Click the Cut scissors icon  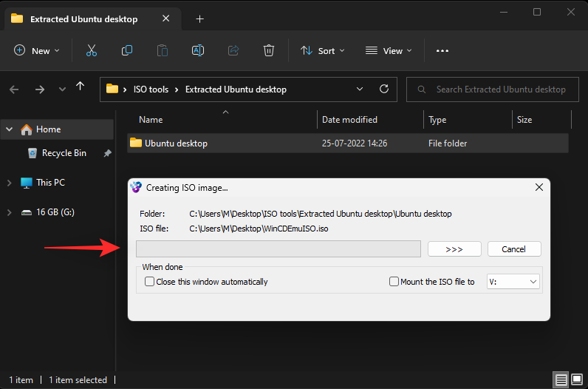point(92,50)
